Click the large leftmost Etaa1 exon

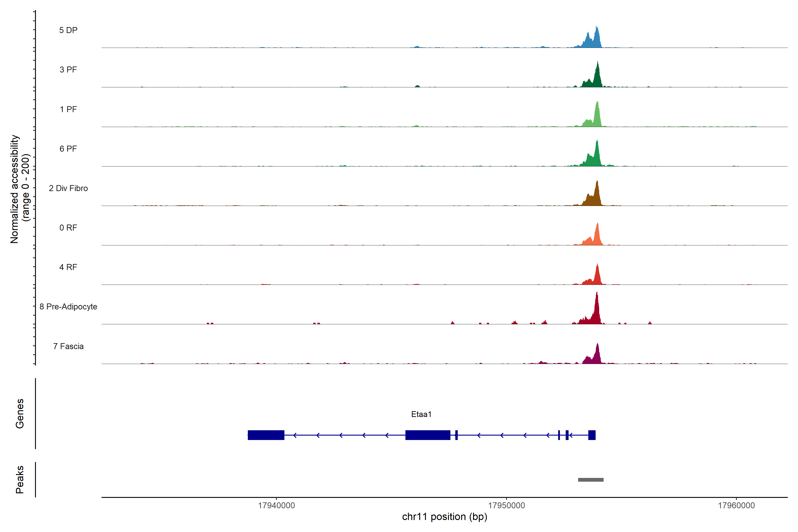pyautogui.click(x=266, y=435)
